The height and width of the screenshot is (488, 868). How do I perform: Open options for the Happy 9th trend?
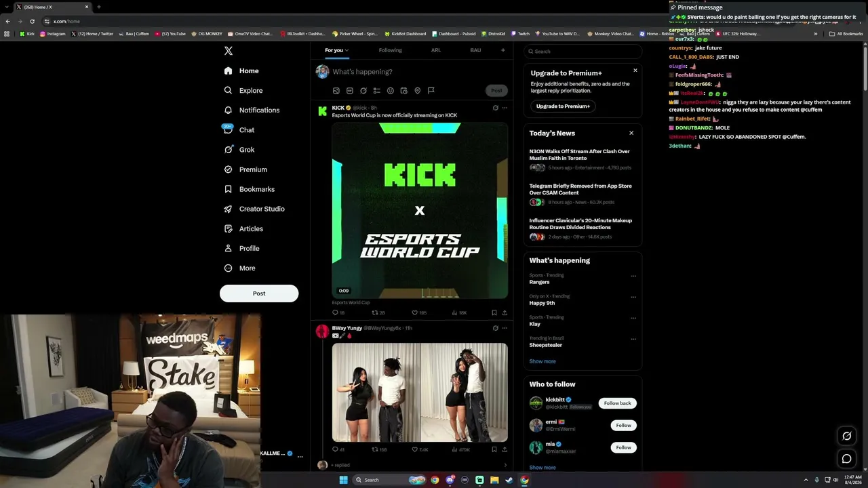(633, 297)
